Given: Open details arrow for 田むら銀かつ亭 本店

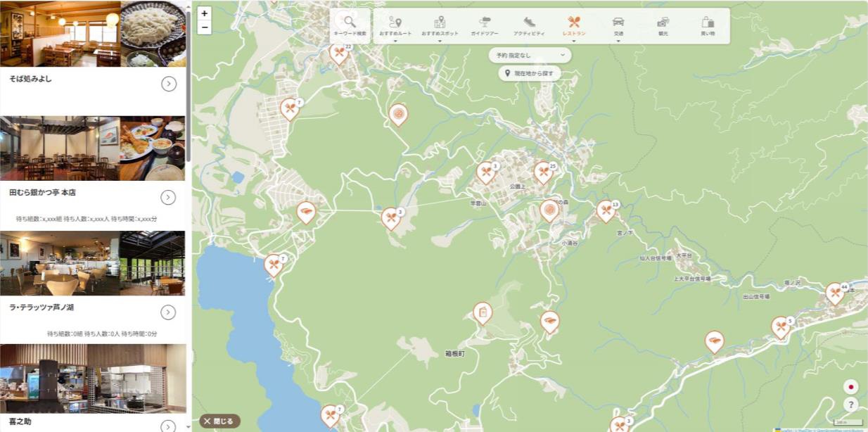Looking at the screenshot, I should [x=168, y=197].
